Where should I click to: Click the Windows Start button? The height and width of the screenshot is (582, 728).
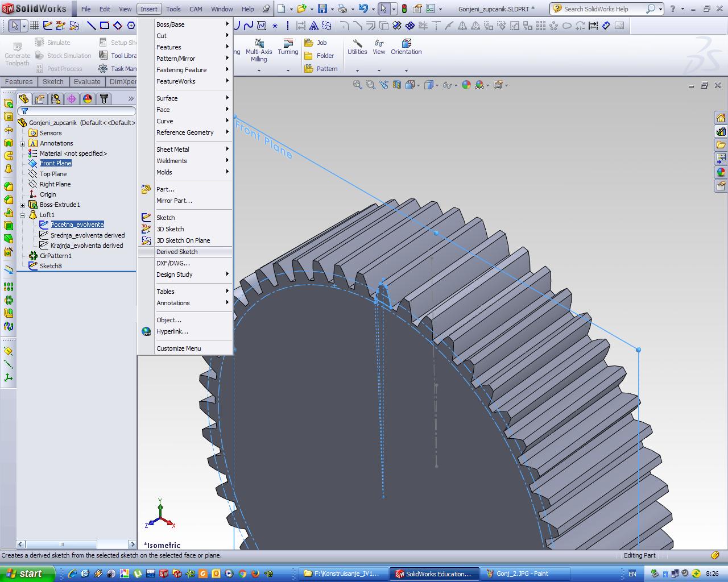click(27, 573)
